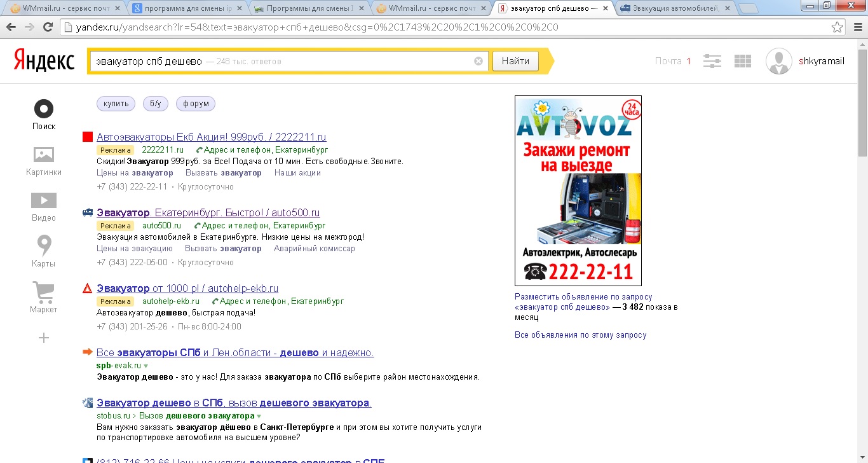Click hours text Пн-вс 8:00-24:00
Viewport: 868px width, 463px height.
pos(210,326)
